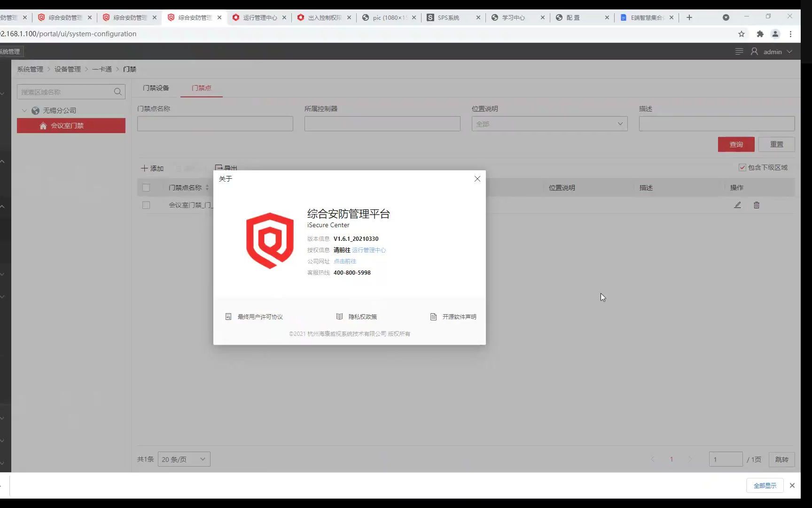Viewport: 812px width, 508px height.
Task: Open 最终用户许可协议 agreement
Action: pyautogui.click(x=254, y=317)
